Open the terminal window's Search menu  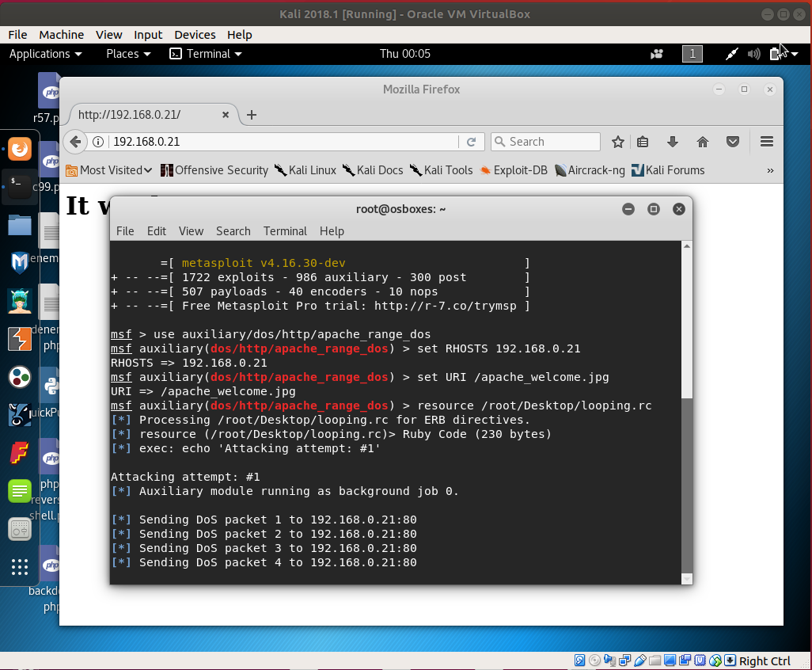coord(233,231)
